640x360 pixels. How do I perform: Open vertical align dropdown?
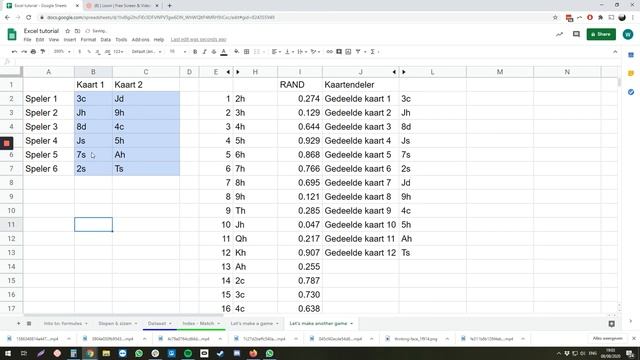(x=289, y=52)
